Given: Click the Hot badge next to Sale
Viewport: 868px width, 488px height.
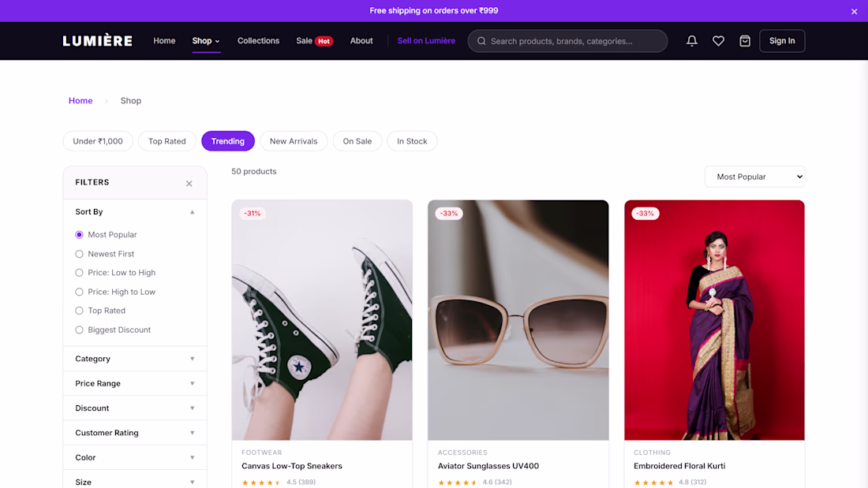Looking at the screenshot, I should click(324, 41).
